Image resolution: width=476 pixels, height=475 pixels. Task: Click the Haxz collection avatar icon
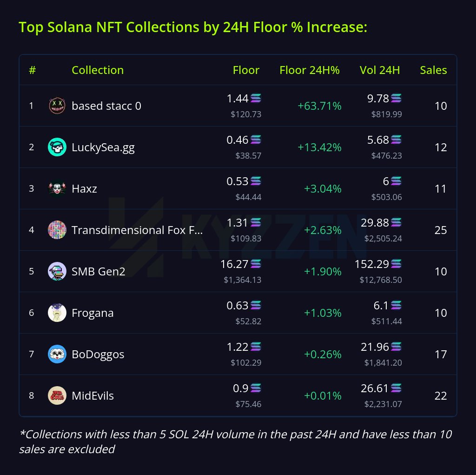[x=57, y=189]
